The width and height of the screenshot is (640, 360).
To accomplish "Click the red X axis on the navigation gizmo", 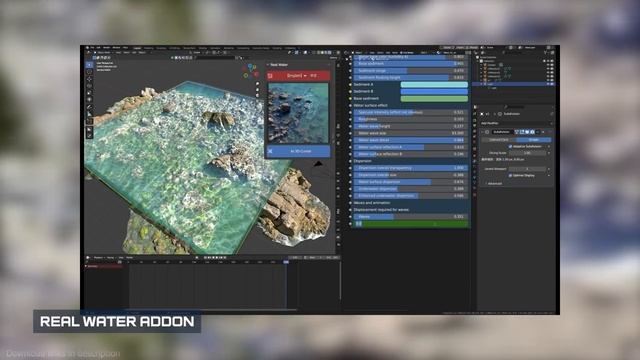I will click(256, 74).
